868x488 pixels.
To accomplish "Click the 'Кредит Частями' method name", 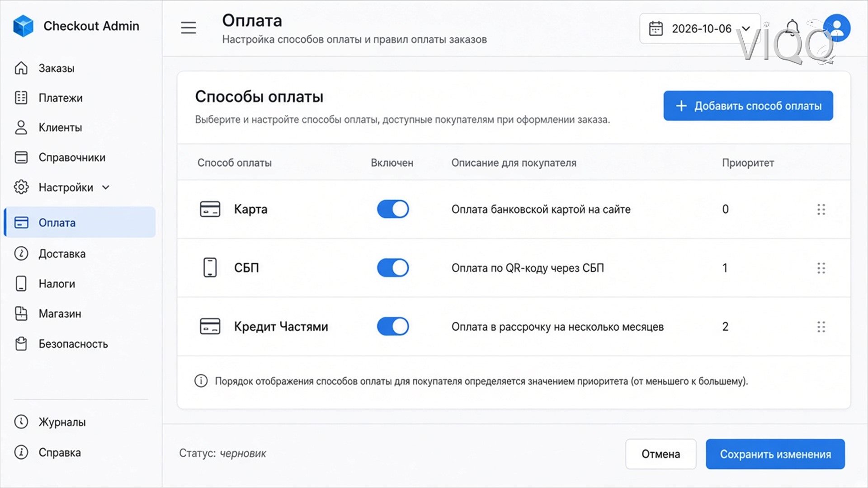I will tap(281, 326).
